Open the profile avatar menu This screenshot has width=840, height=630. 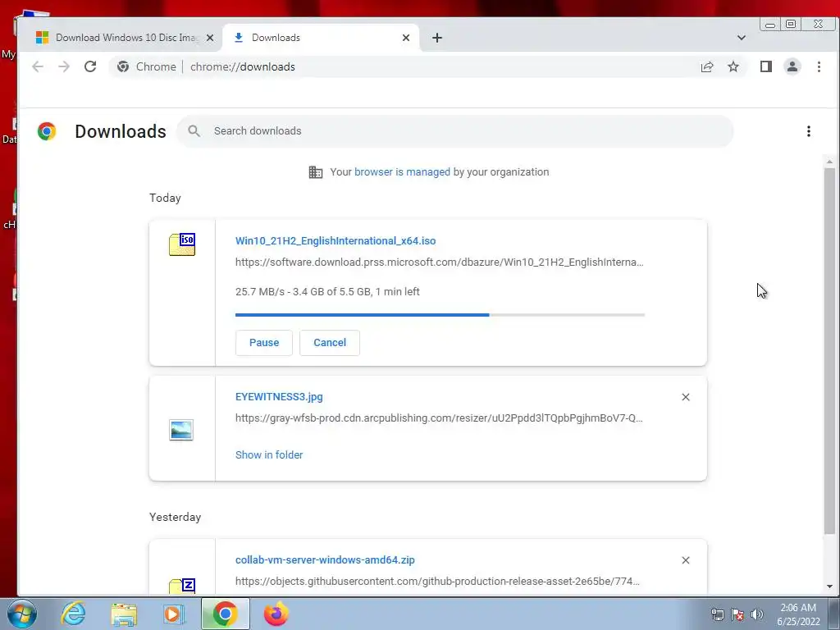792,66
